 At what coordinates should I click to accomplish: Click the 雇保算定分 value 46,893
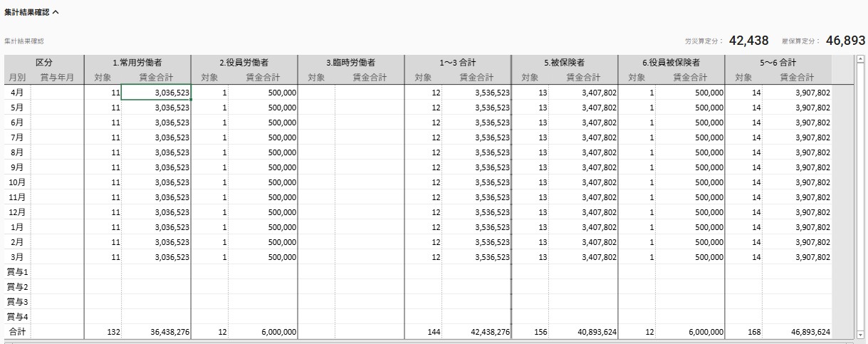click(845, 41)
